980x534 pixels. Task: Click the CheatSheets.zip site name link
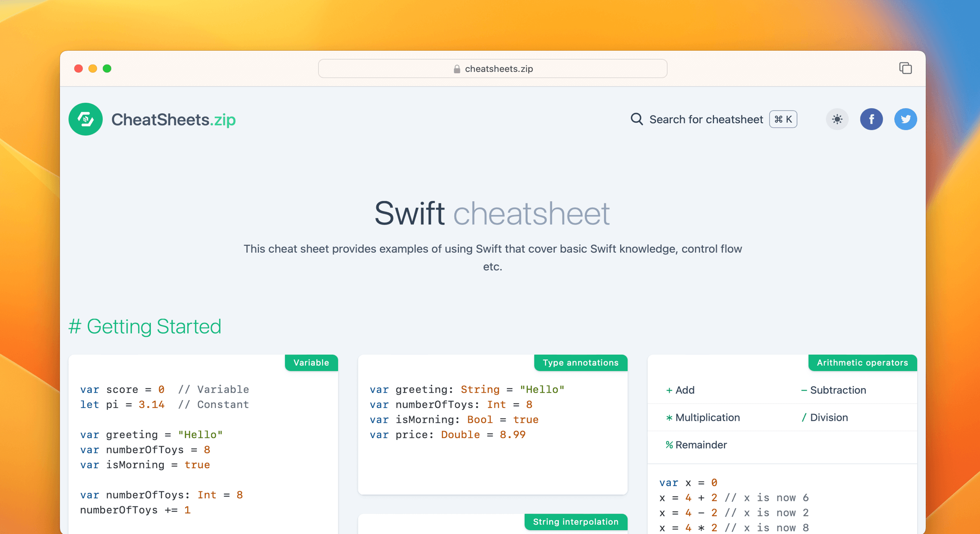point(173,119)
